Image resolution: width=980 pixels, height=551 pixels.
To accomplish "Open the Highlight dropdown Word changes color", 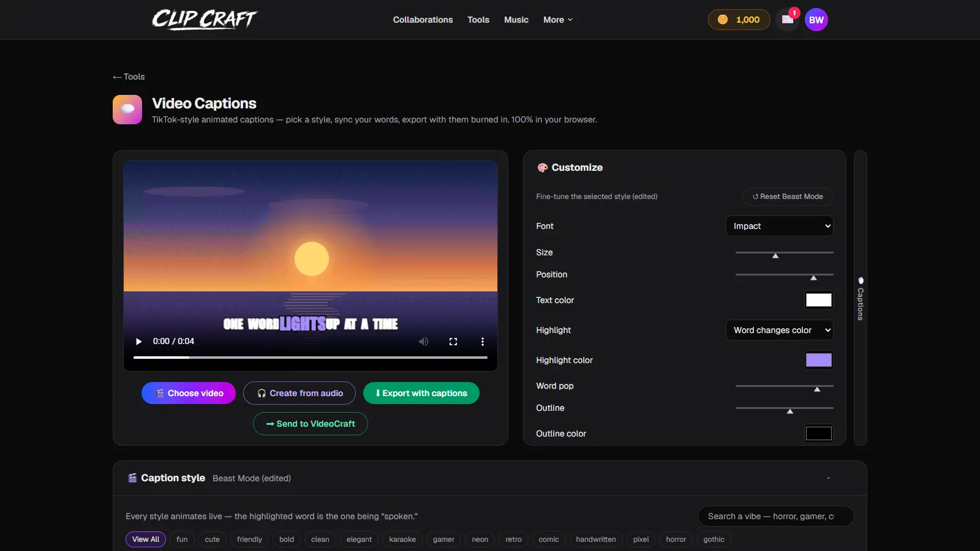I will pos(780,330).
